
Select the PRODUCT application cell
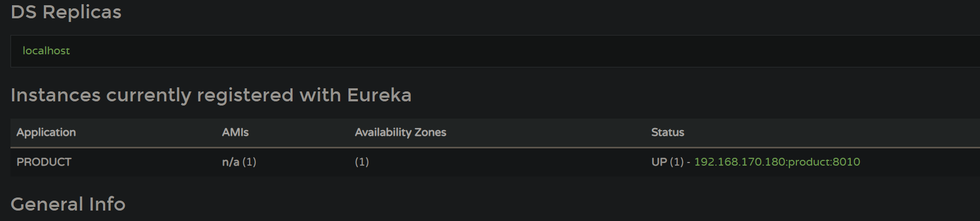click(x=44, y=162)
